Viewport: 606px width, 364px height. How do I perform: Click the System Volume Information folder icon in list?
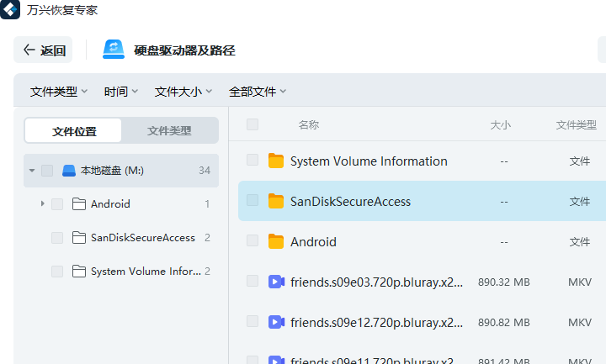[276, 161]
